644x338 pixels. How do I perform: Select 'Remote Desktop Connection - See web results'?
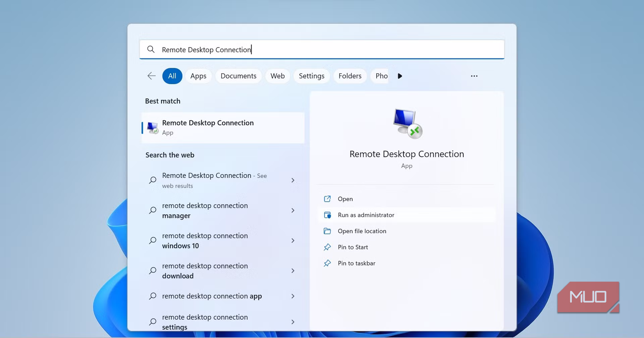pos(223,180)
